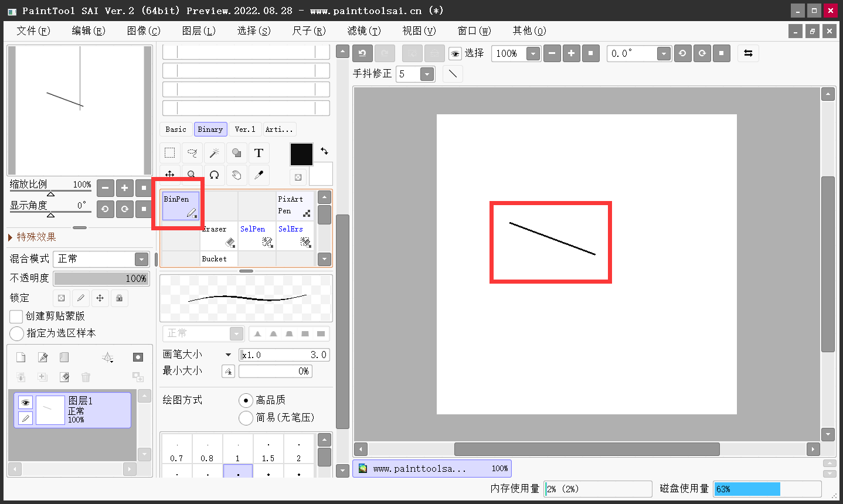Open the rotation angle 0.0° dropdown
843x504 pixels.
664,54
